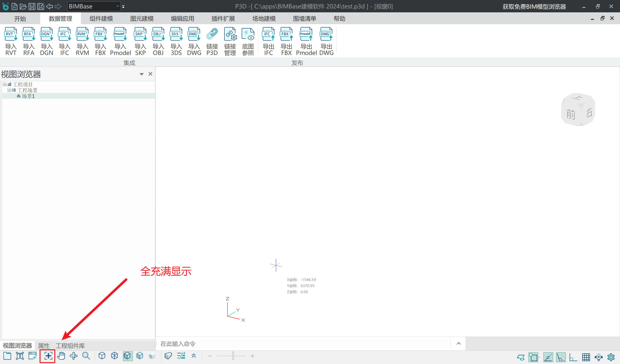
Task: Collapse the 工程场景 tree node
Action: pyautogui.click(x=9, y=90)
